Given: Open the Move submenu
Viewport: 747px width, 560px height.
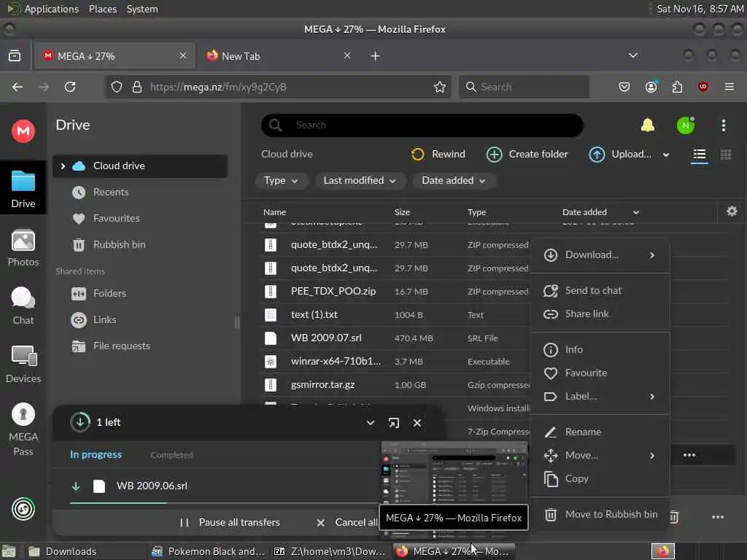Looking at the screenshot, I should click(600, 455).
